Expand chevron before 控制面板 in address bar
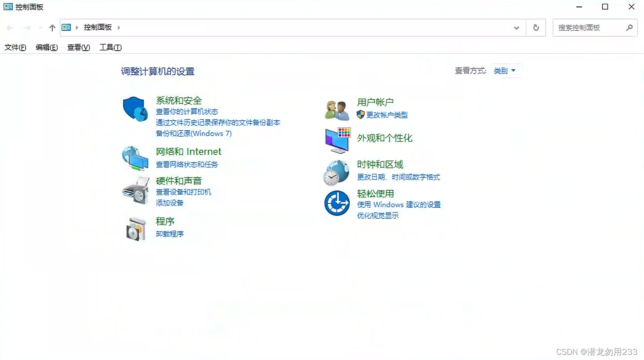This screenshot has width=644, height=360. (x=77, y=27)
